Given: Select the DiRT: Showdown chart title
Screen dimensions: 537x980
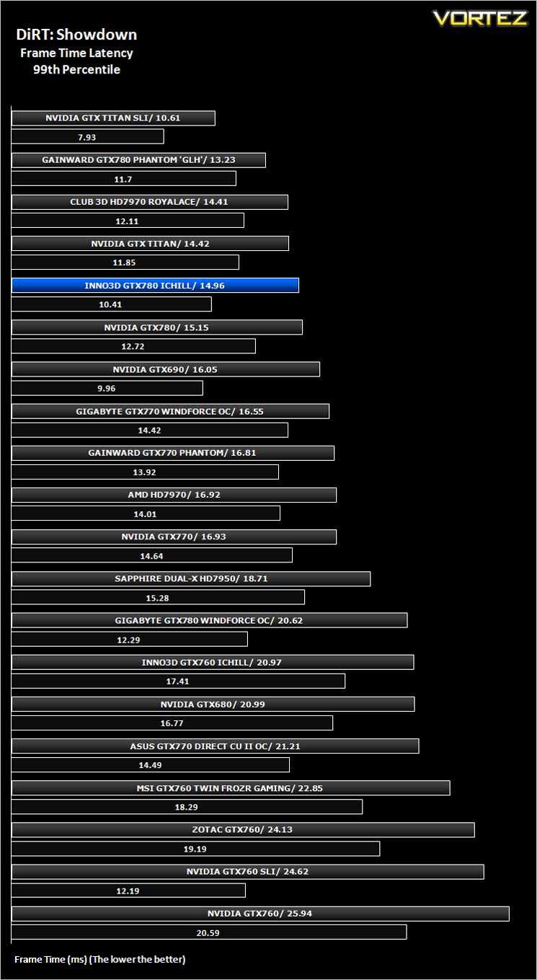Looking at the screenshot, I should [76, 35].
